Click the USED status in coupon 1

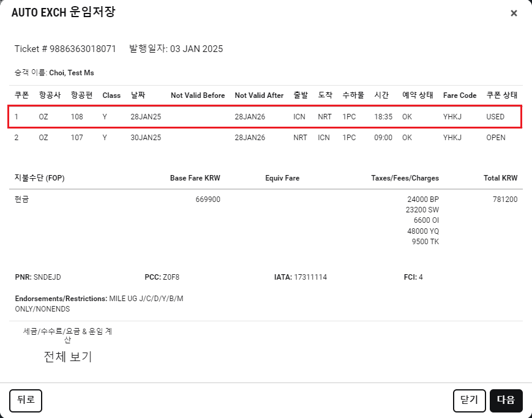point(495,116)
